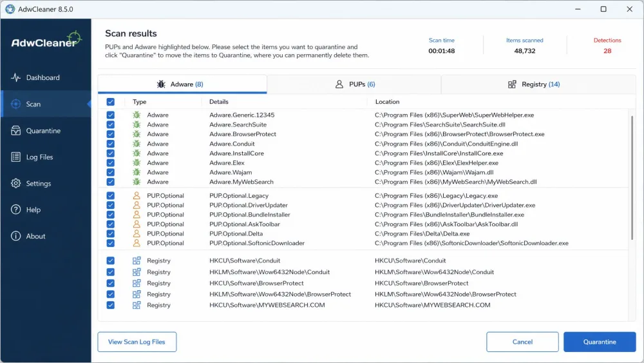644x363 pixels.
Task: Click the InstallCore.exe location path
Action: pos(439,153)
